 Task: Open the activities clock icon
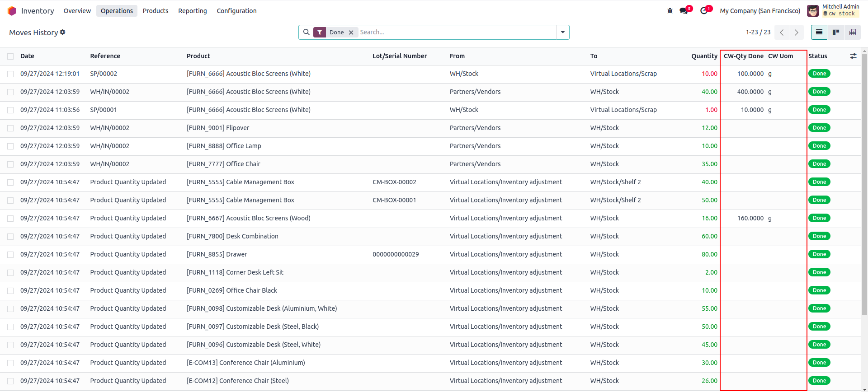click(x=704, y=11)
